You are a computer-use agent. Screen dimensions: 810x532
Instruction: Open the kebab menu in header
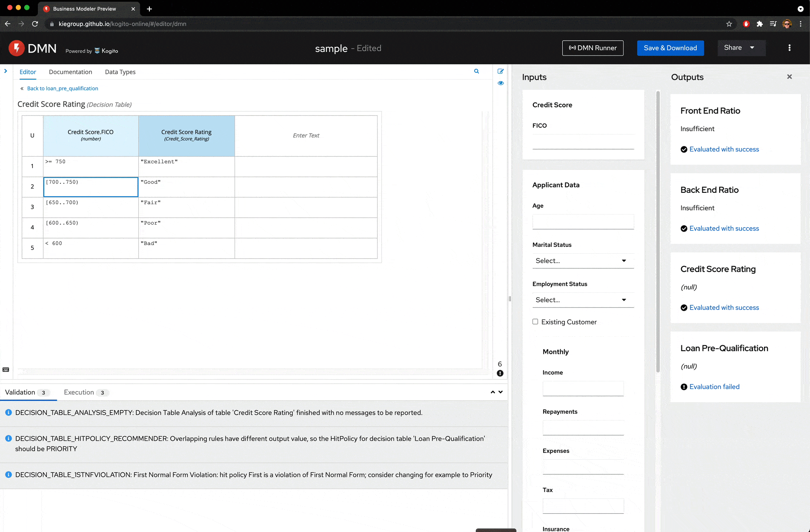coord(789,48)
